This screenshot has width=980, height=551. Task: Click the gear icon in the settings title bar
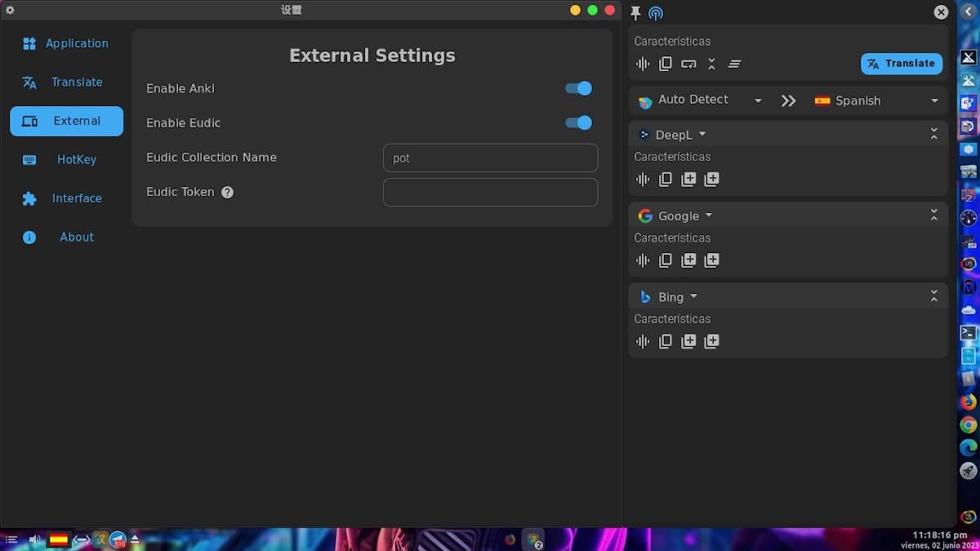(x=10, y=10)
